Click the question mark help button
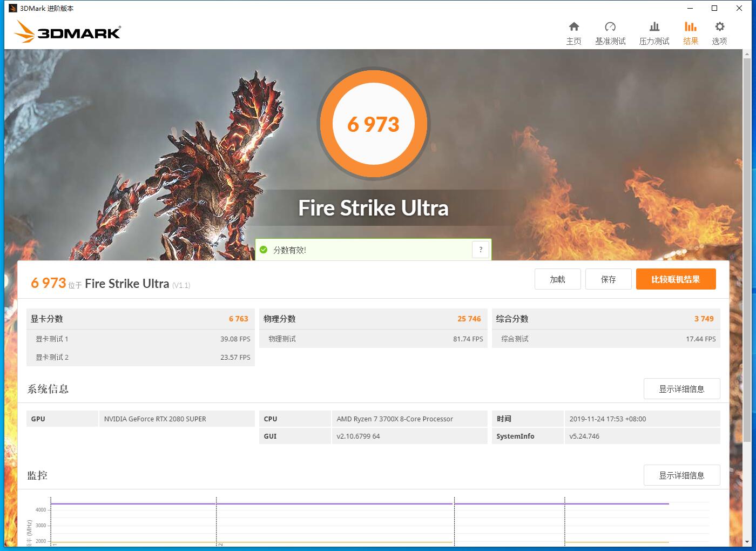The width and height of the screenshot is (756, 551). [481, 250]
